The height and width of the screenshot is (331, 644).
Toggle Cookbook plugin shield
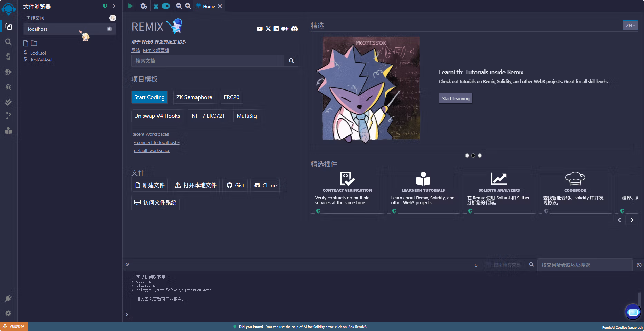(546, 211)
